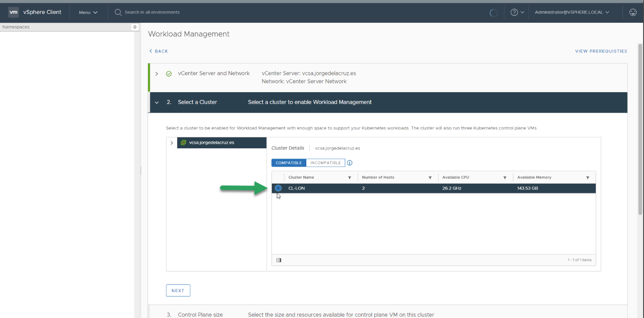Click the 143.53 GB memory value
Viewport: 644px width, 318px height.
528,188
